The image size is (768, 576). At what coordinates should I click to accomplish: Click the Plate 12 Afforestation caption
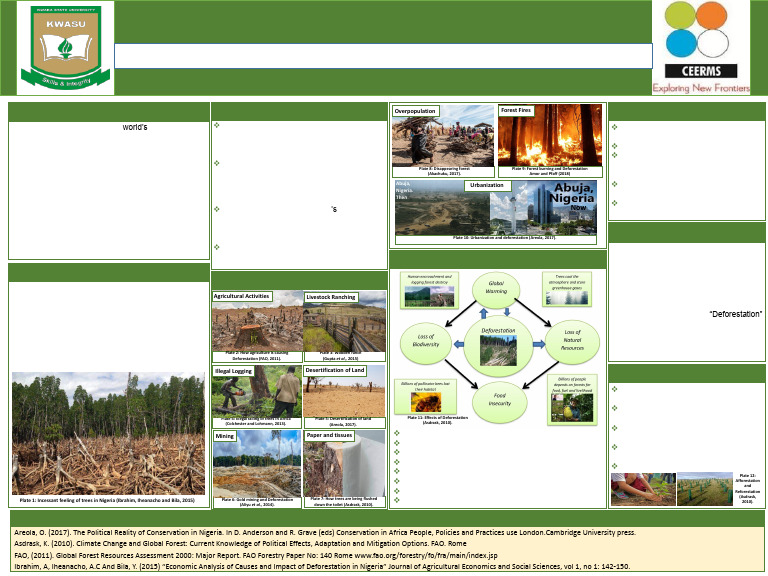[747, 489]
